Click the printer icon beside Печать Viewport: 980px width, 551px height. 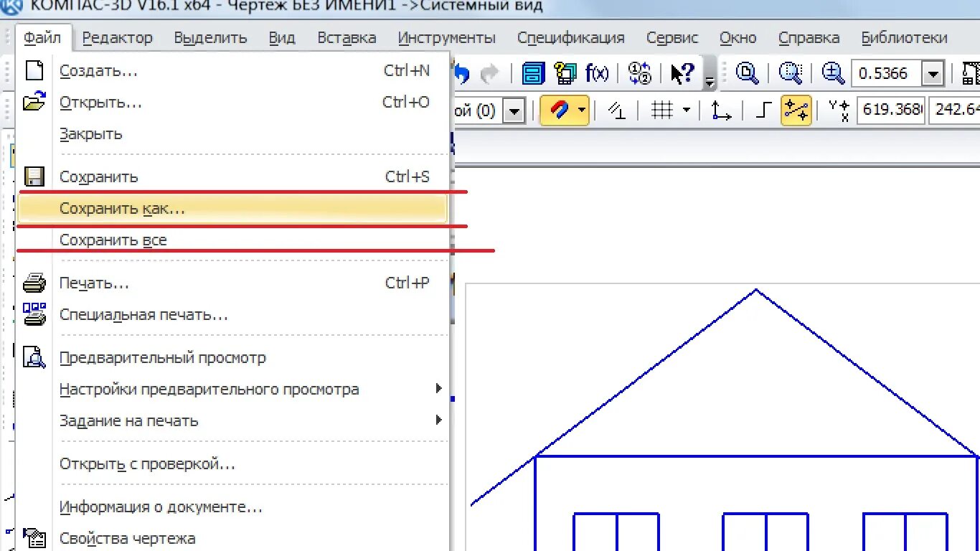coord(34,283)
